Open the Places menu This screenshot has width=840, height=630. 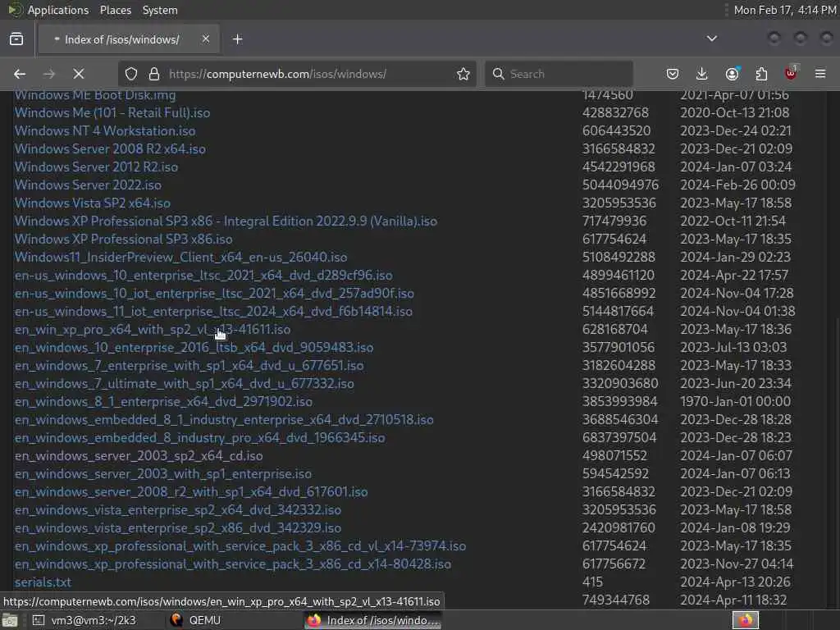(x=115, y=10)
